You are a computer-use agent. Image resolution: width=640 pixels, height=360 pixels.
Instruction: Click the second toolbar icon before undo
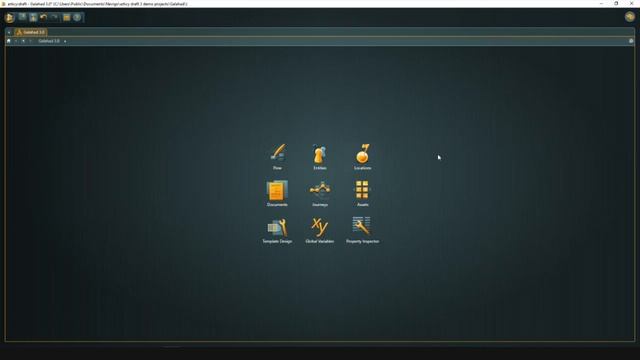point(33,17)
